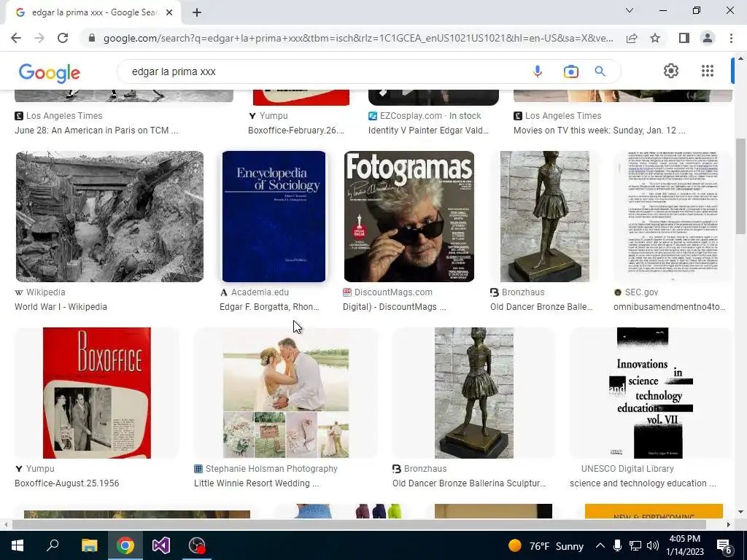Open Visual Studio from taskbar
747x560 pixels.
click(161, 545)
